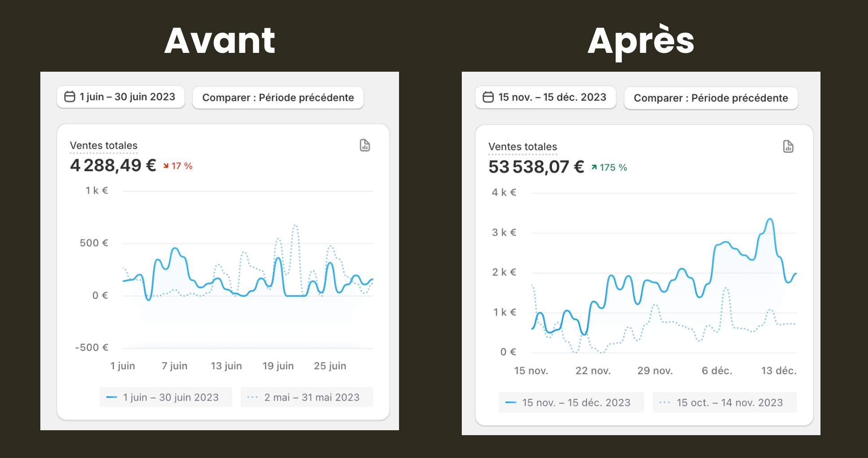Click the red down arrow next to 17 %

(166, 166)
